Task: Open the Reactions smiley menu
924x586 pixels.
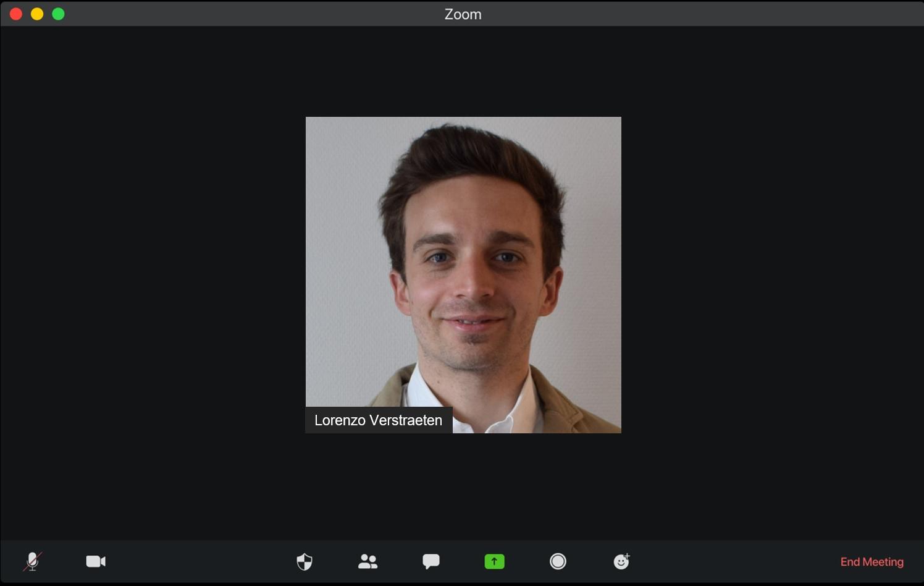Action: tap(621, 561)
